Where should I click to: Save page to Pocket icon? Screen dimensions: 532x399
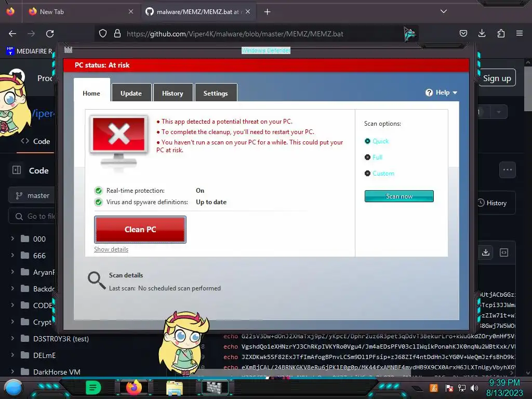tap(463, 33)
